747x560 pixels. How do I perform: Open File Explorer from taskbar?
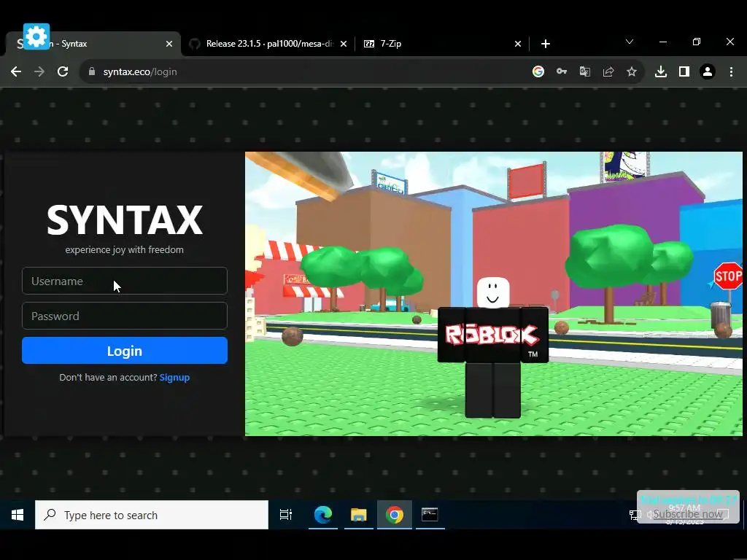358,515
